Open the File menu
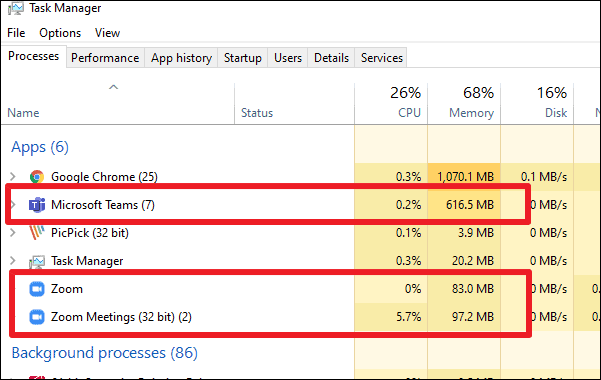The image size is (601, 380). tap(16, 33)
